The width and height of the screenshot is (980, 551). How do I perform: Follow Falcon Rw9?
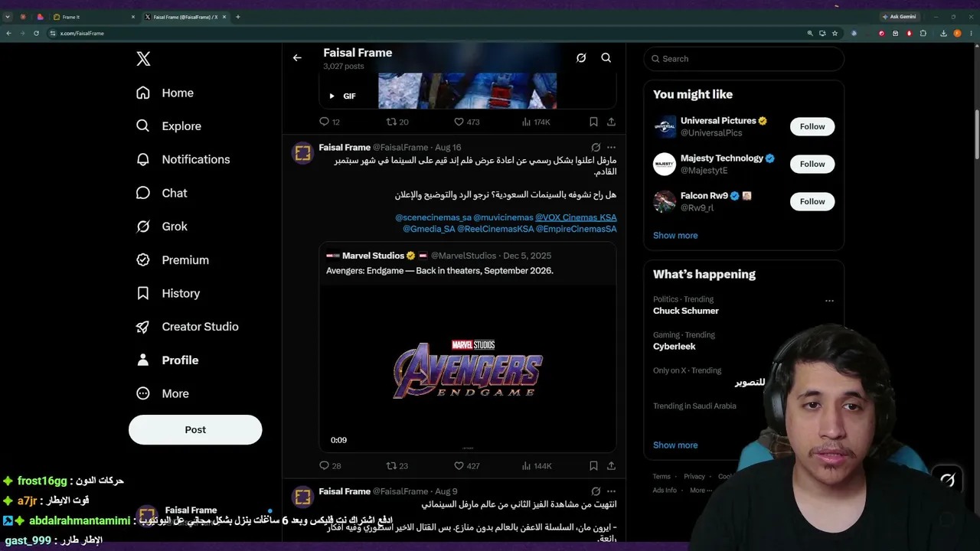[x=812, y=201]
